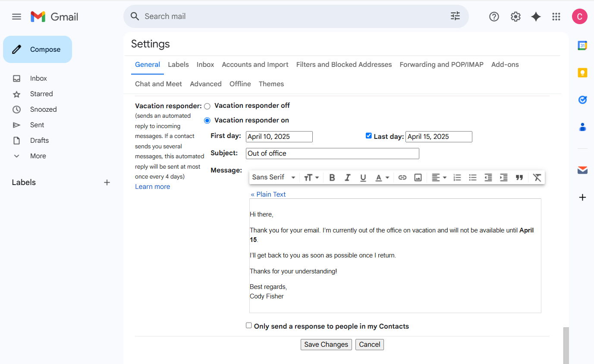Image resolution: width=594 pixels, height=364 pixels.
Task: Click the Insert image icon
Action: click(x=418, y=178)
